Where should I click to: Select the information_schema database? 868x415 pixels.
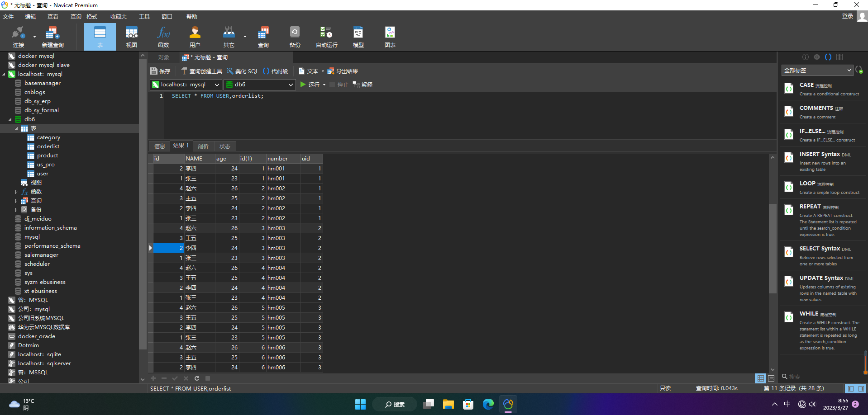point(50,228)
